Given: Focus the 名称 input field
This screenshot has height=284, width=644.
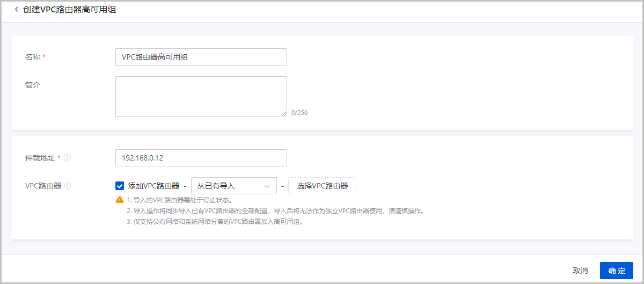Looking at the screenshot, I should pos(201,57).
